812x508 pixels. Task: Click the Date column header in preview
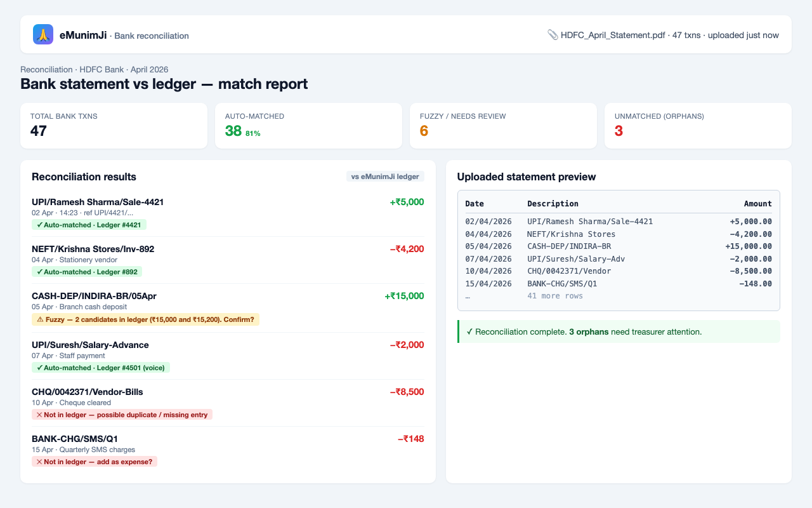pyautogui.click(x=475, y=204)
